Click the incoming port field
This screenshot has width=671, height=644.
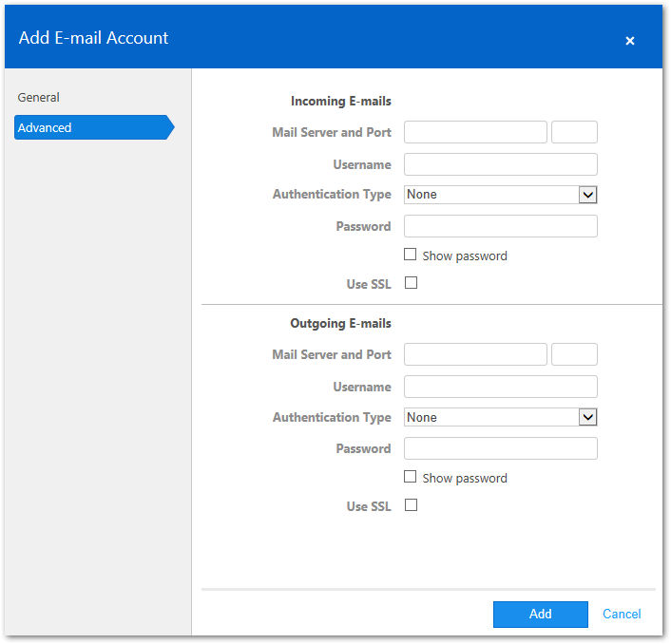click(x=574, y=132)
